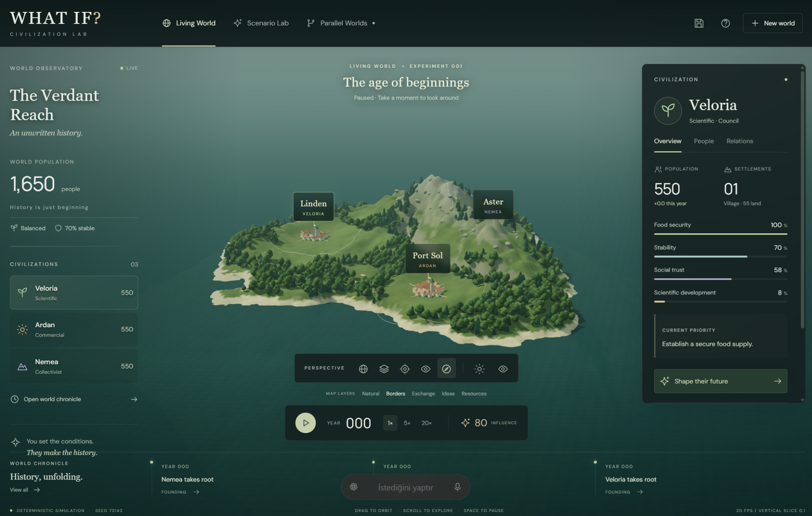Open the Scenario Lab tab
This screenshot has height=516, width=812.
coord(261,23)
